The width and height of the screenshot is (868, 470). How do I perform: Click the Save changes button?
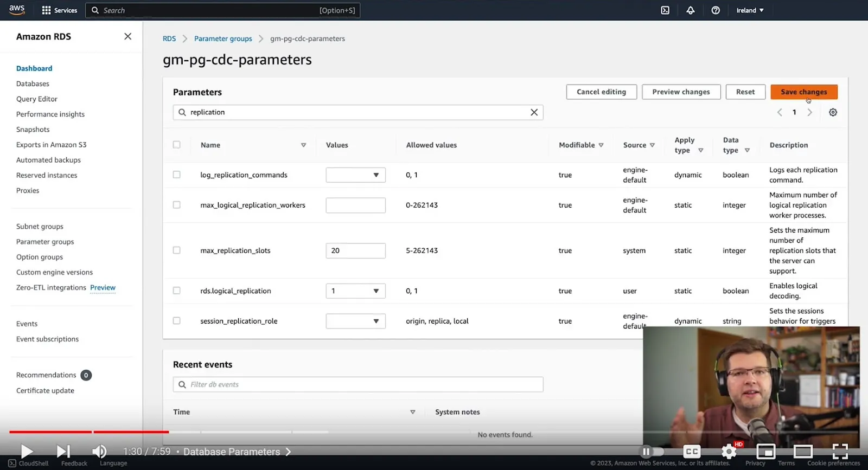tap(803, 92)
